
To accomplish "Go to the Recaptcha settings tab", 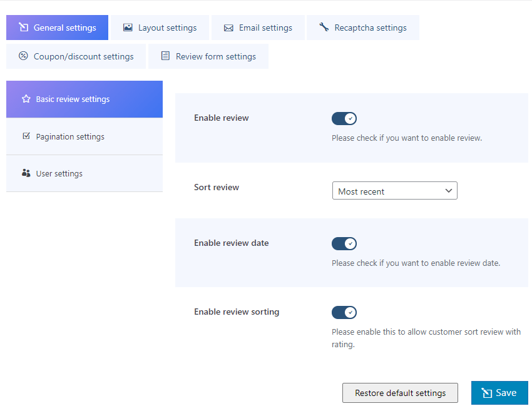I will click(362, 28).
